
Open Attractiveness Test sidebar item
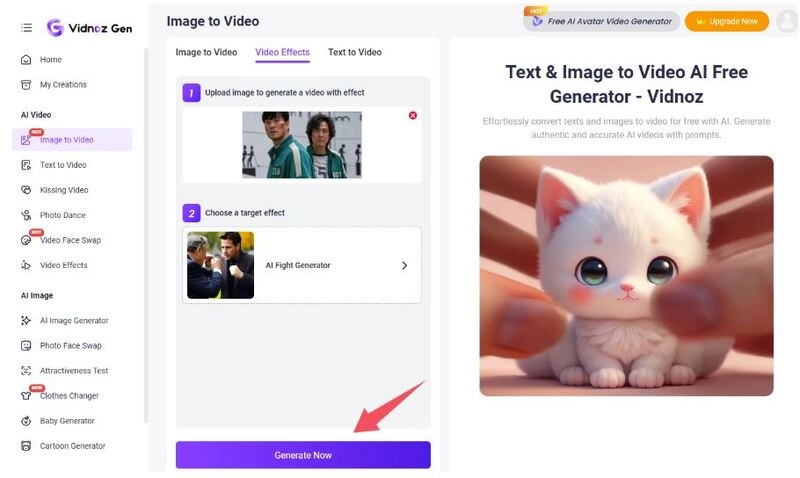coord(74,370)
